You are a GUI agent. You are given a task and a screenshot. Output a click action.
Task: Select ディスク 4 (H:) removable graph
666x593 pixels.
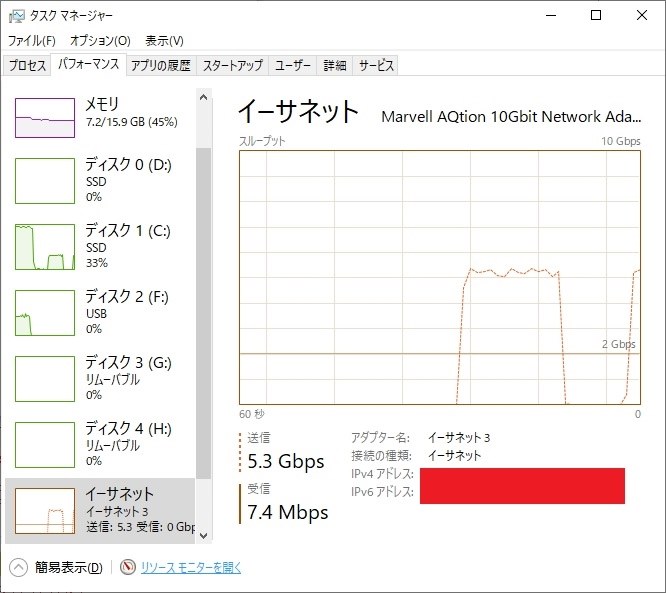click(45, 445)
